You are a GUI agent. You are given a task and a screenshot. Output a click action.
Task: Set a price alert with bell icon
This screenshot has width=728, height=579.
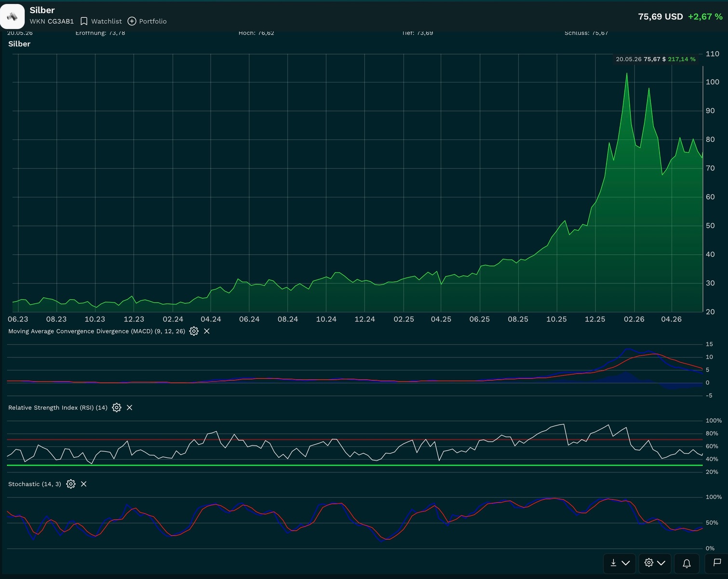pos(687,563)
